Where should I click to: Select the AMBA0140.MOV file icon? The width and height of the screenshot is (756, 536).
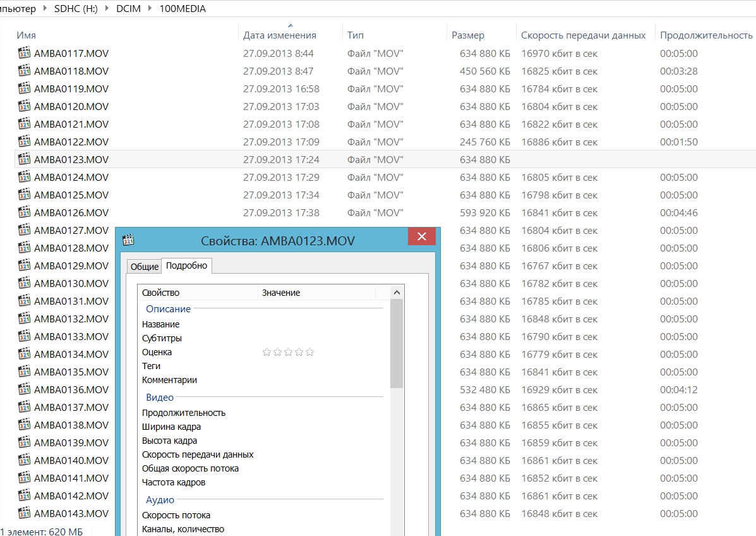point(25,460)
